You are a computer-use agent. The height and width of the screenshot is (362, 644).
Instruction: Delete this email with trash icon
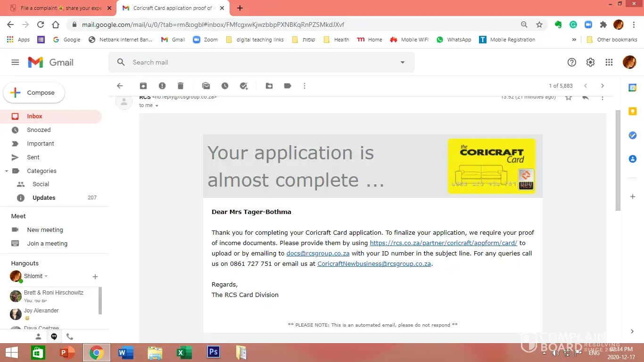(181, 86)
